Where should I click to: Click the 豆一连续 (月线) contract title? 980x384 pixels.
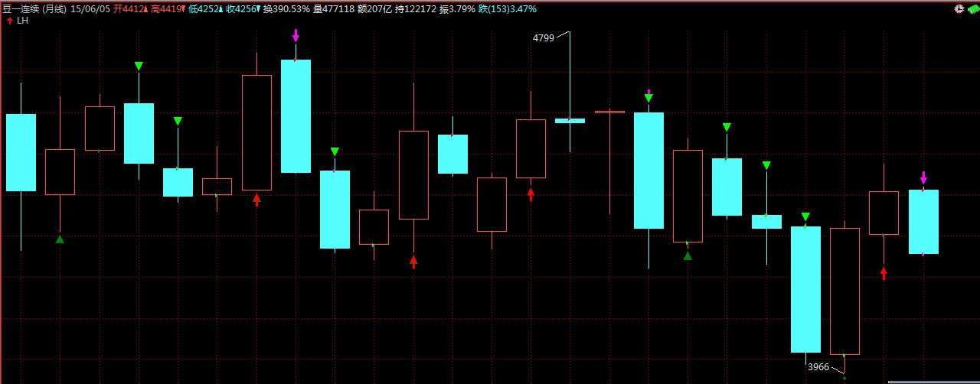[34, 9]
